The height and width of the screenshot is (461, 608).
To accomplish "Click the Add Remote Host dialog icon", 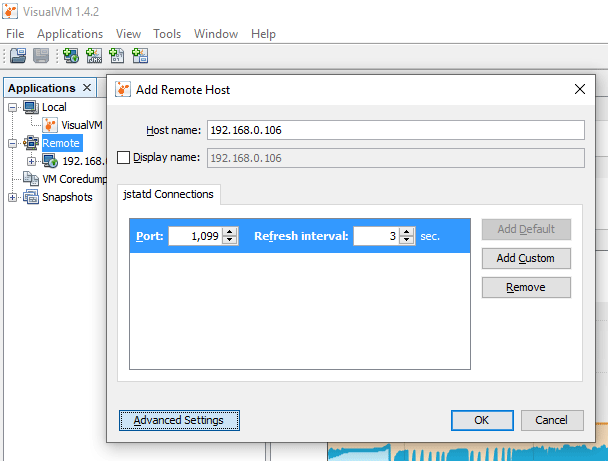I will click(123, 90).
